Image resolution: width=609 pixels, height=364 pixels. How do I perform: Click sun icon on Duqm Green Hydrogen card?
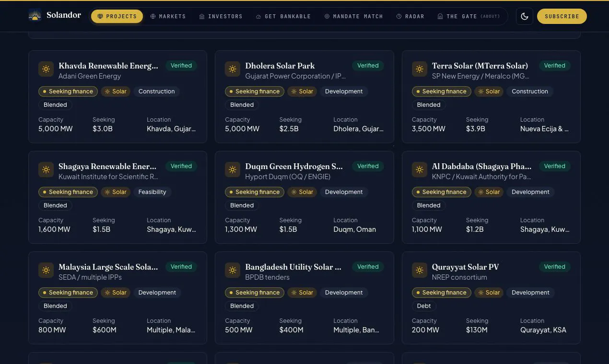(233, 170)
